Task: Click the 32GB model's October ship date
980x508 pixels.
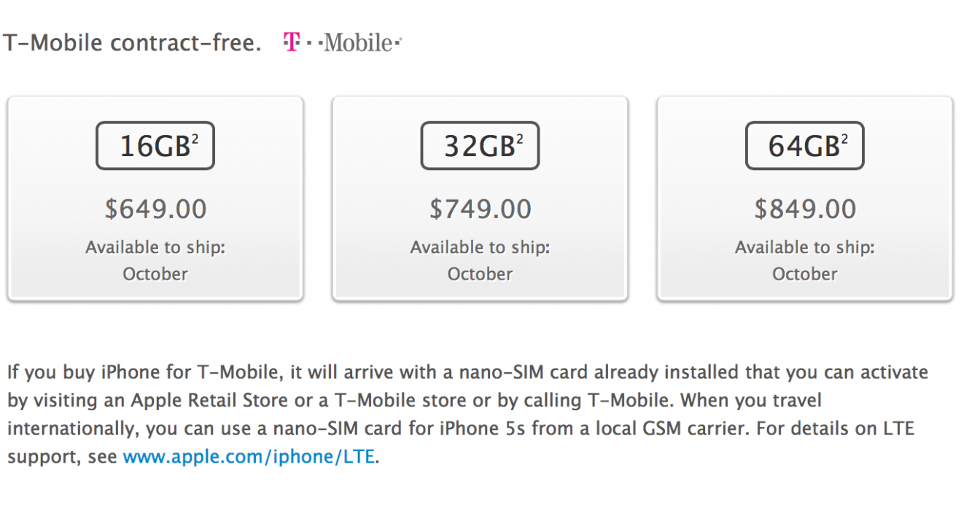Action: (480, 274)
